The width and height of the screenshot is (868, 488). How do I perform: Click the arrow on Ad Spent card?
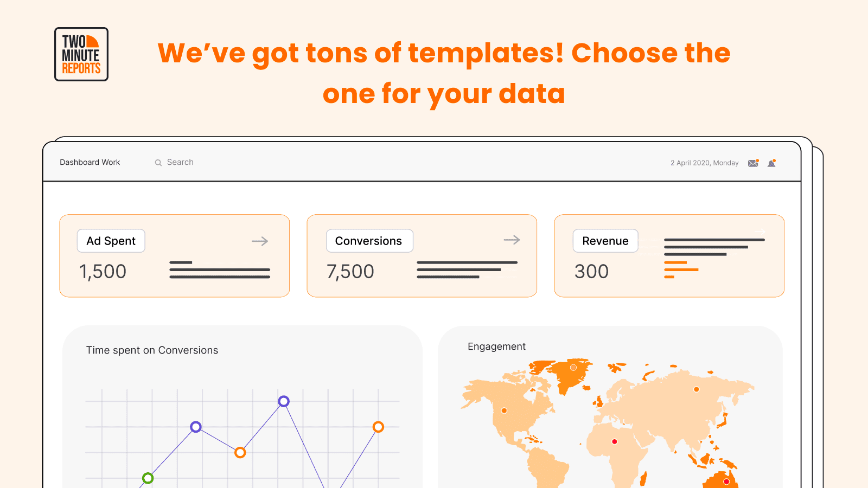[x=260, y=241]
